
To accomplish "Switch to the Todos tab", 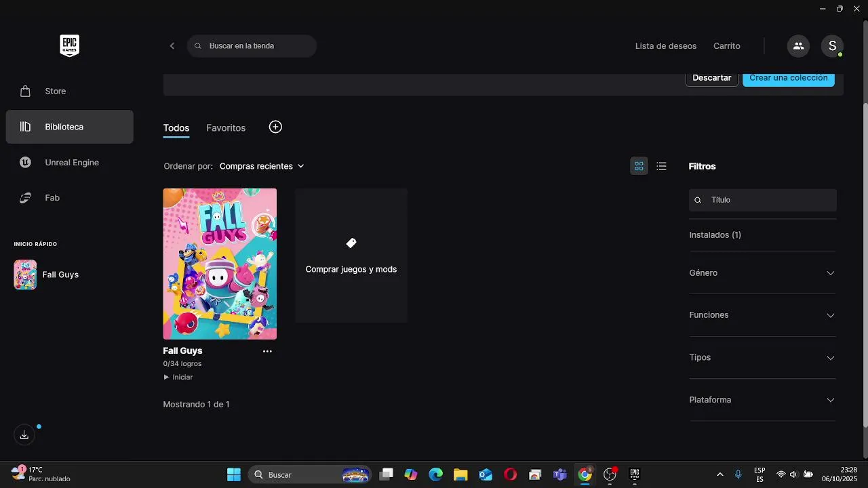I will [x=176, y=128].
